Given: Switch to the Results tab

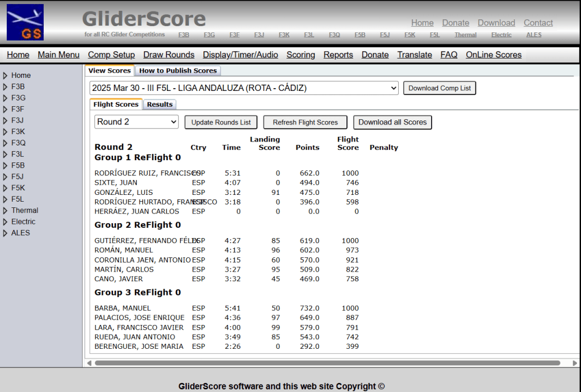Looking at the screenshot, I should [160, 105].
